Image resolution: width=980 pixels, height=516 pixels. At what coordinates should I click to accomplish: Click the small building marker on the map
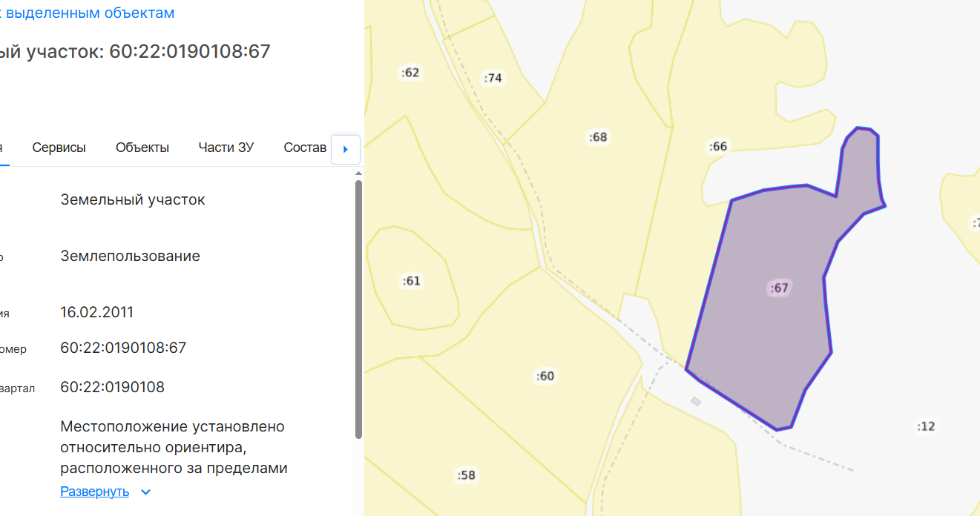click(696, 401)
